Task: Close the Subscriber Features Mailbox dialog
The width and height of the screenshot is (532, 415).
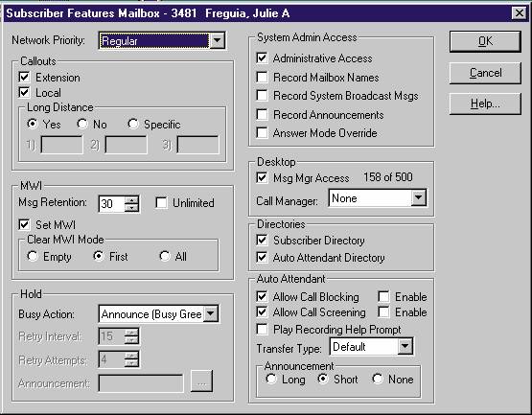Action: point(520,13)
